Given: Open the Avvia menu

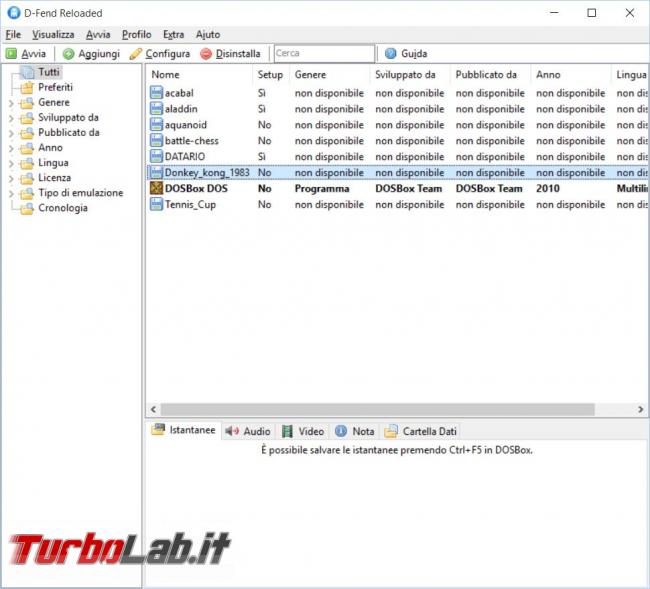Looking at the screenshot, I should coord(98,34).
